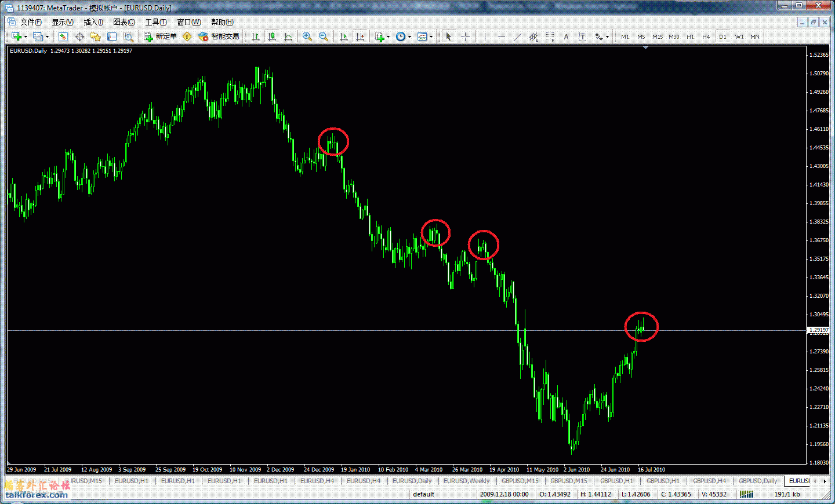Open the Market Watch panel icon
The width and height of the screenshot is (835, 504).
[63, 36]
